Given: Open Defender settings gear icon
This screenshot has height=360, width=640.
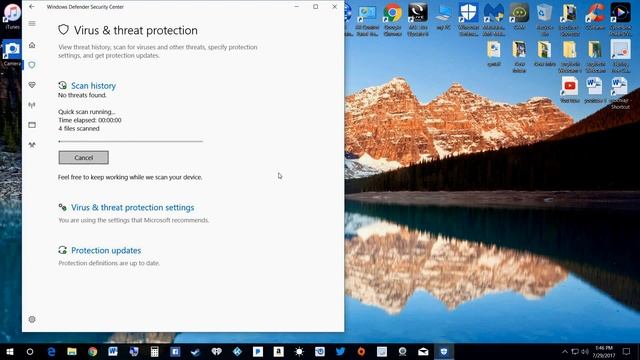Looking at the screenshot, I should pyautogui.click(x=32, y=319).
